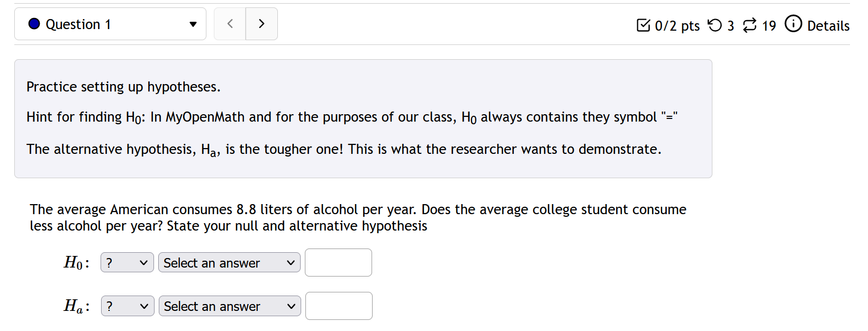Click the H0 value input box
The image size is (868, 331).
coord(338,262)
